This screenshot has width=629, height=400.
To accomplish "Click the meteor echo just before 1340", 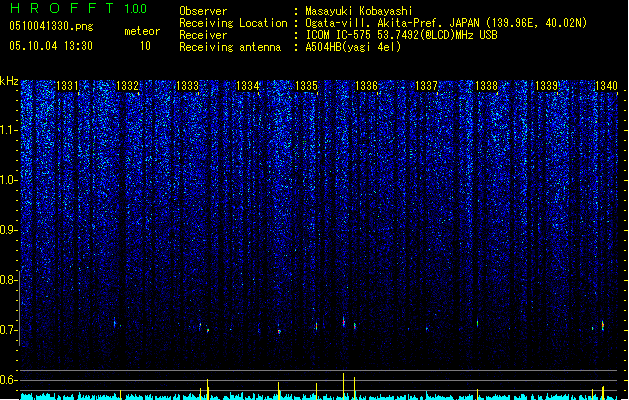I will click(603, 325).
